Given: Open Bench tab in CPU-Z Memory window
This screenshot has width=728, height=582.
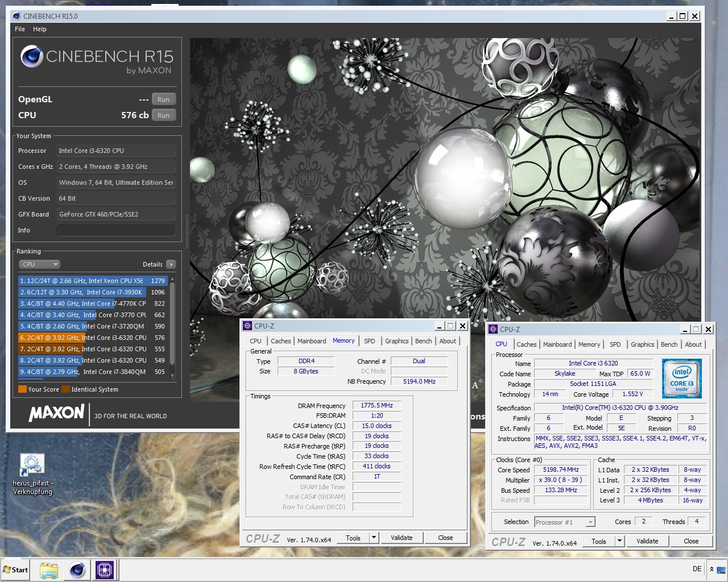Looking at the screenshot, I should tap(424, 341).
